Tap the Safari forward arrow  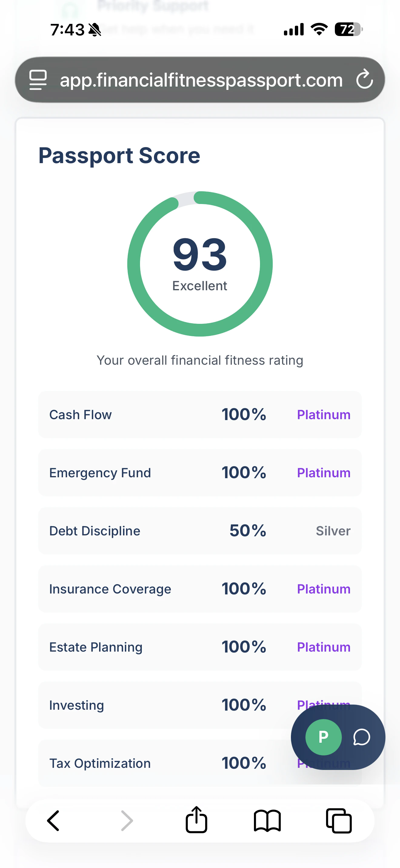coord(127,821)
